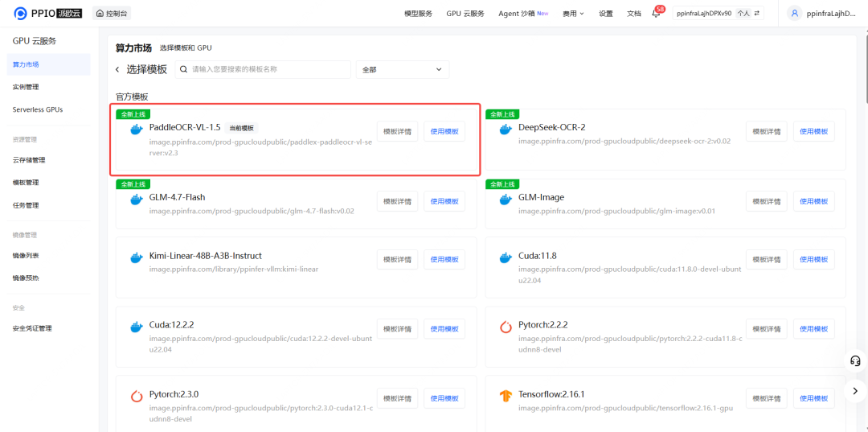The image size is (868, 432).
Task: Click the Tensorflow:2.16.1 template icon
Action: pos(506,396)
